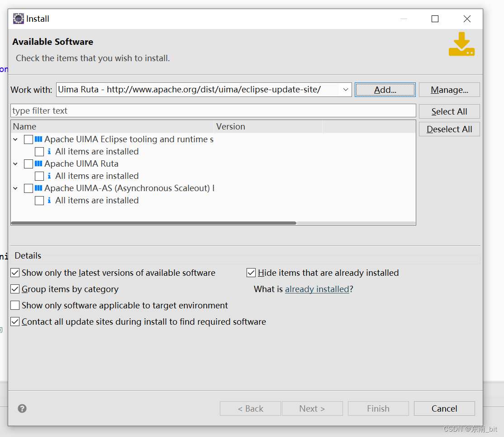Image resolution: width=504 pixels, height=437 pixels.
Task: Open the Work with dropdown arrow
Action: (x=346, y=90)
